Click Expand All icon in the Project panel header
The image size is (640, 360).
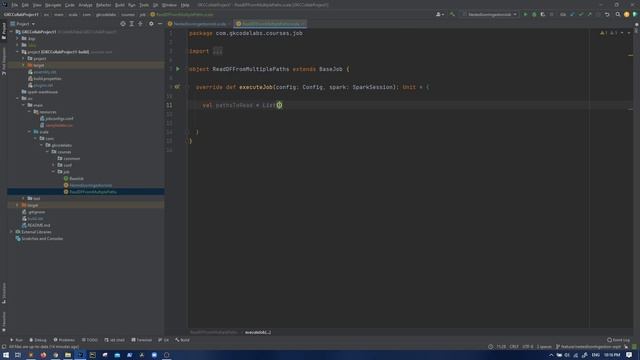point(131,24)
